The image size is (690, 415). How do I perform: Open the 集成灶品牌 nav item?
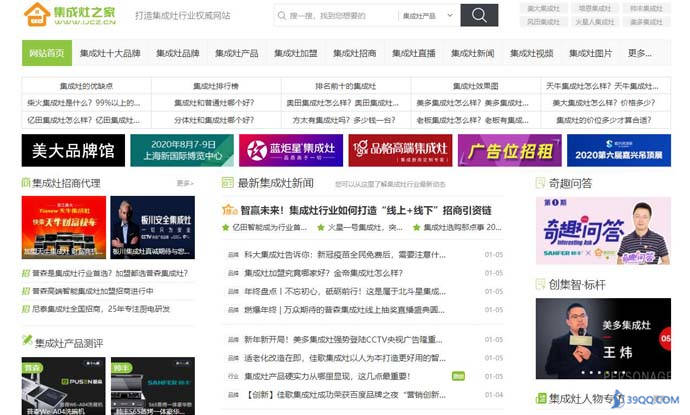(x=178, y=53)
